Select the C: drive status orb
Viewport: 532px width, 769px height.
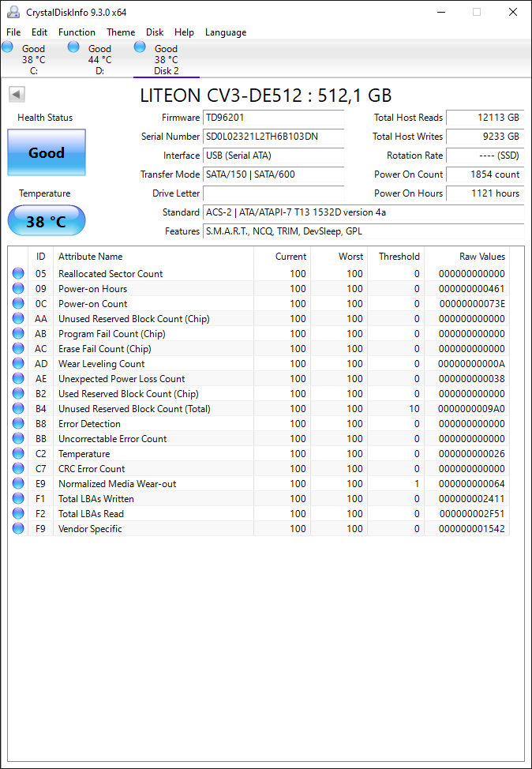7,47
